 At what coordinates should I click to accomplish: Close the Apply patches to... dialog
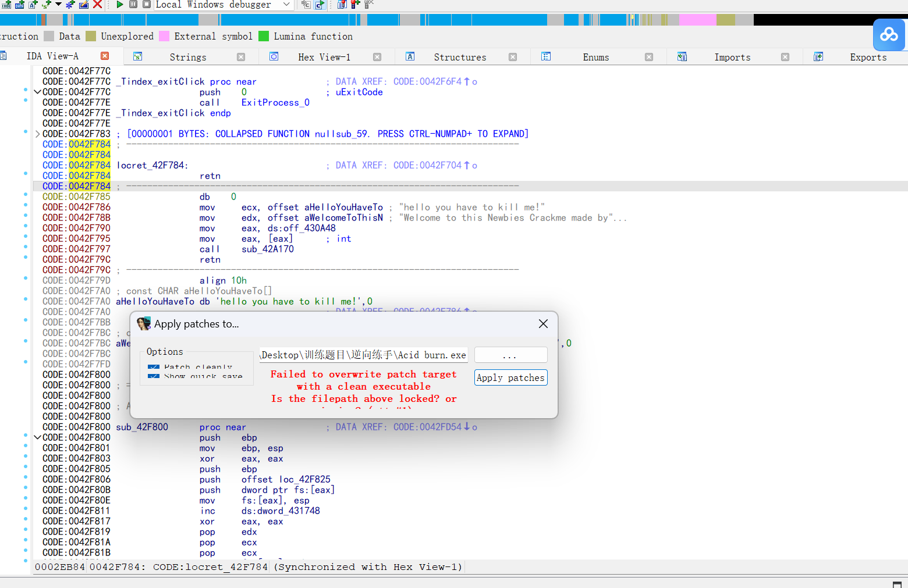click(x=543, y=324)
